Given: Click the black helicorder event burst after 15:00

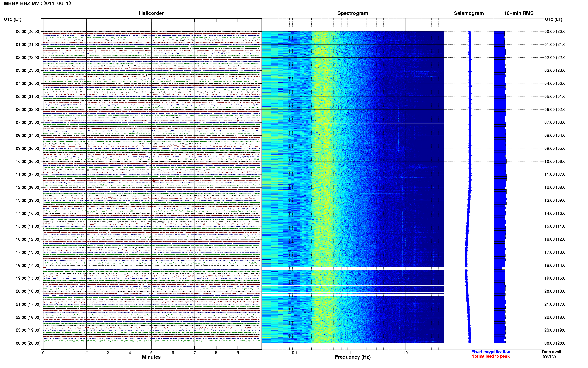Looking at the screenshot, I should pos(60,231).
